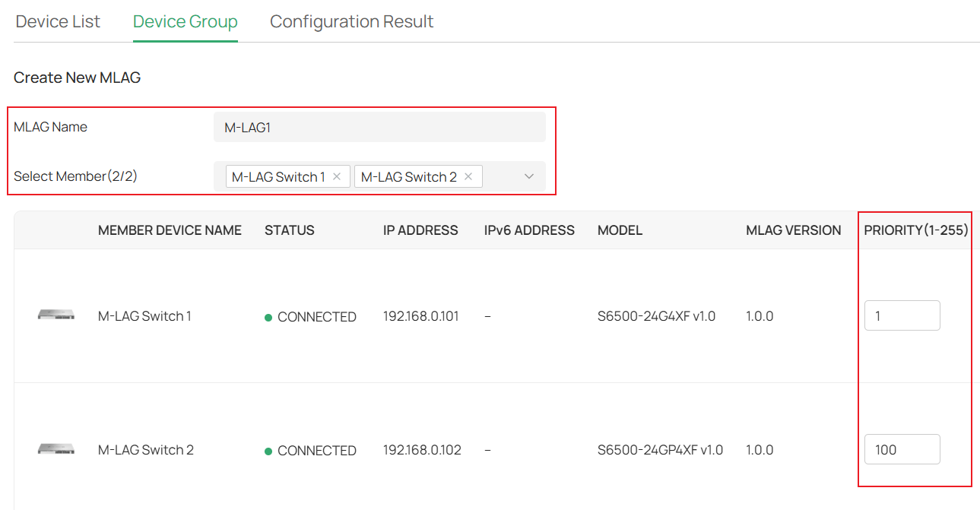Click inside the MLAG Name field
The height and width of the screenshot is (510, 980).
pyautogui.click(x=379, y=126)
